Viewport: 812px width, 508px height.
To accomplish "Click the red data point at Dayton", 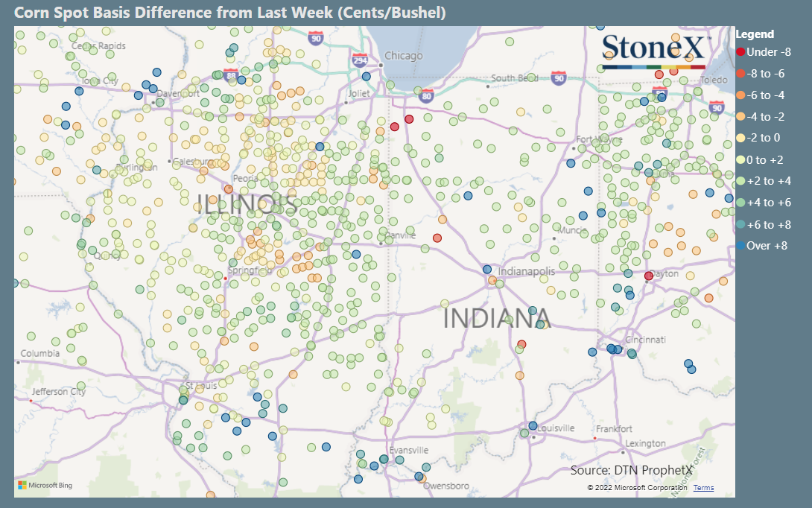I will (x=648, y=276).
